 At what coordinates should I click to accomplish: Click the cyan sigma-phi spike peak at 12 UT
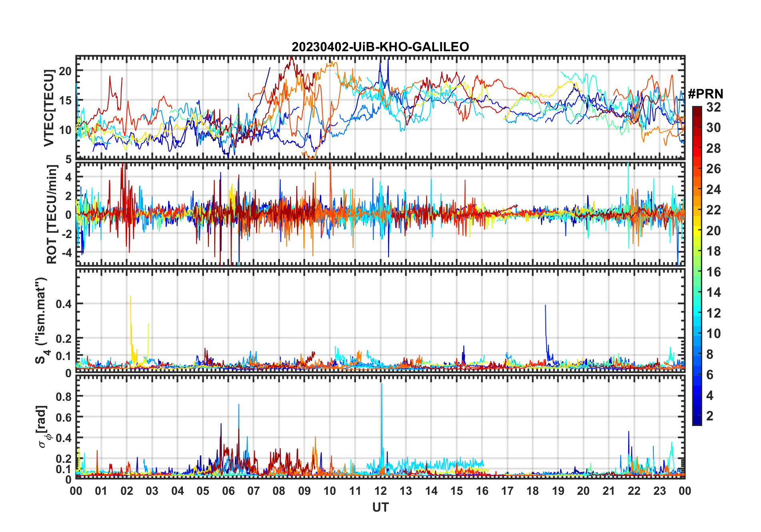[382, 384]
